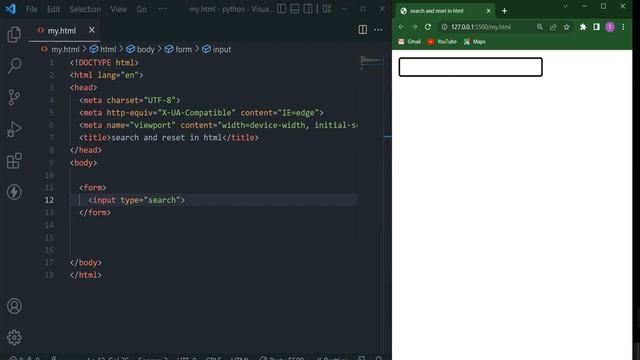Open the Accounts icon in activity bar
640x360 pixels.
14,306
